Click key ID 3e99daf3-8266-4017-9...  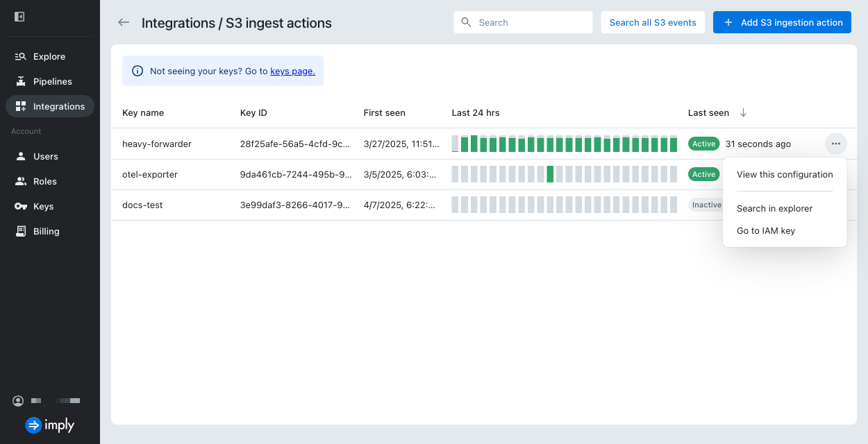[295, 205]
